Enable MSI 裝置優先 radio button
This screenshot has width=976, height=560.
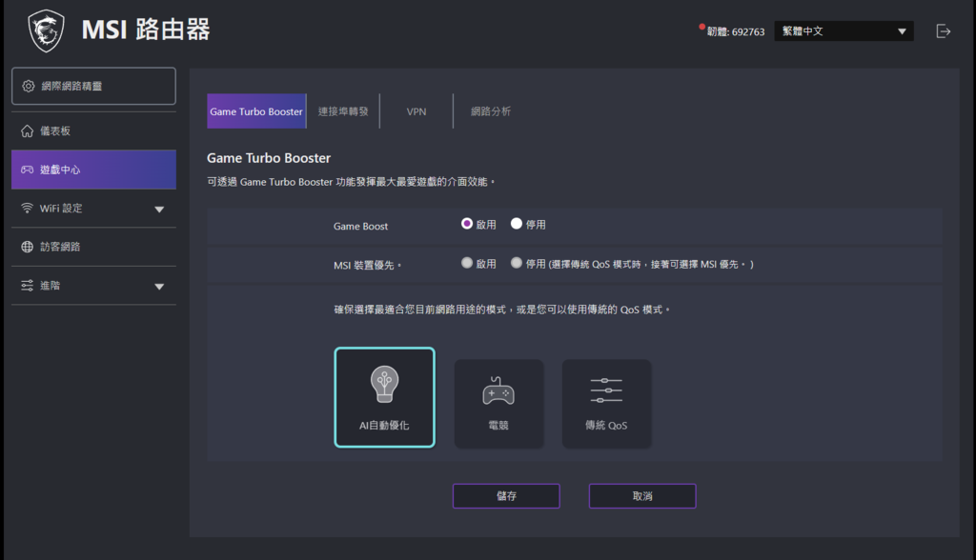click(467, 263)
